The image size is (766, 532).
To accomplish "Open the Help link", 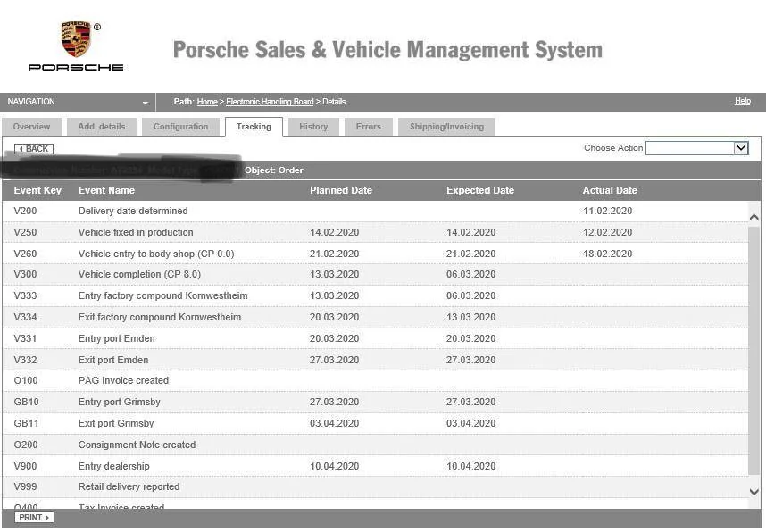I will [743, 101].
